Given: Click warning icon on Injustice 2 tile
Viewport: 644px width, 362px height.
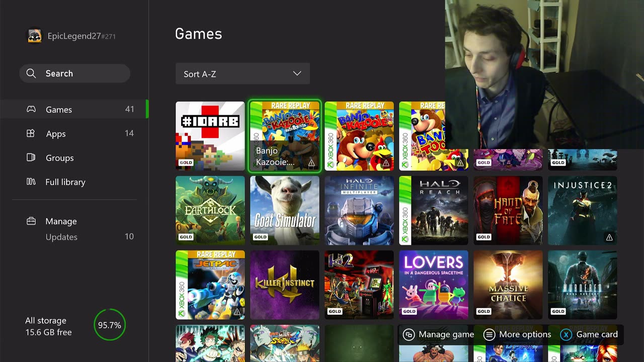Looking at the screenshot, I should pos(609,237).
